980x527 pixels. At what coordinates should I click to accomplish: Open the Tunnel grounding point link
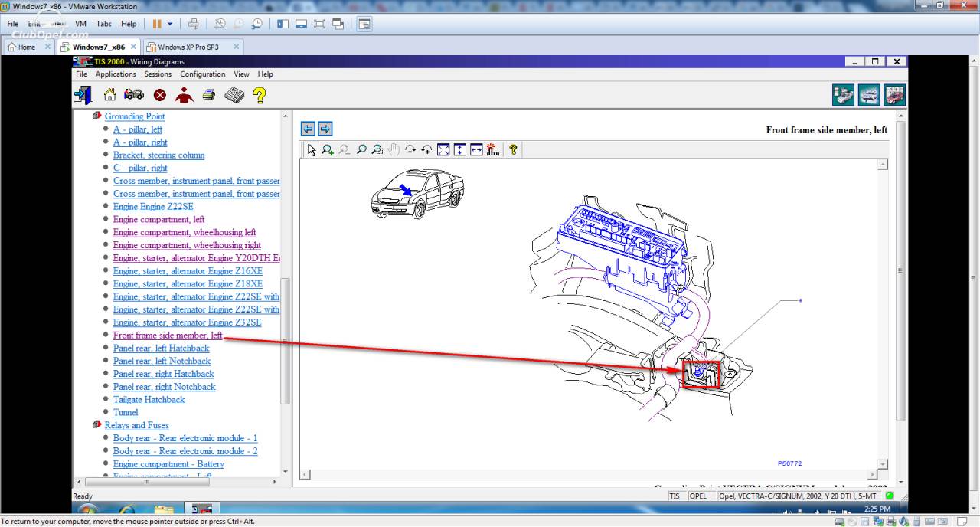coord(126,413)
